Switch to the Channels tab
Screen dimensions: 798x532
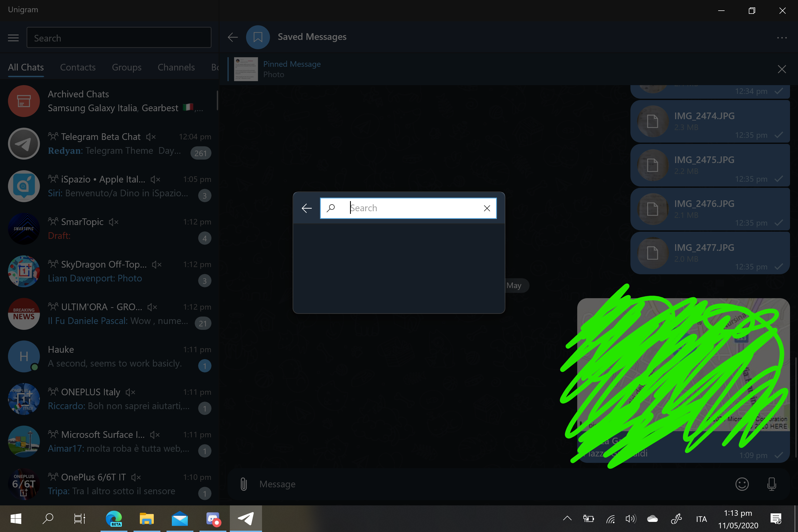click(176, 67)
